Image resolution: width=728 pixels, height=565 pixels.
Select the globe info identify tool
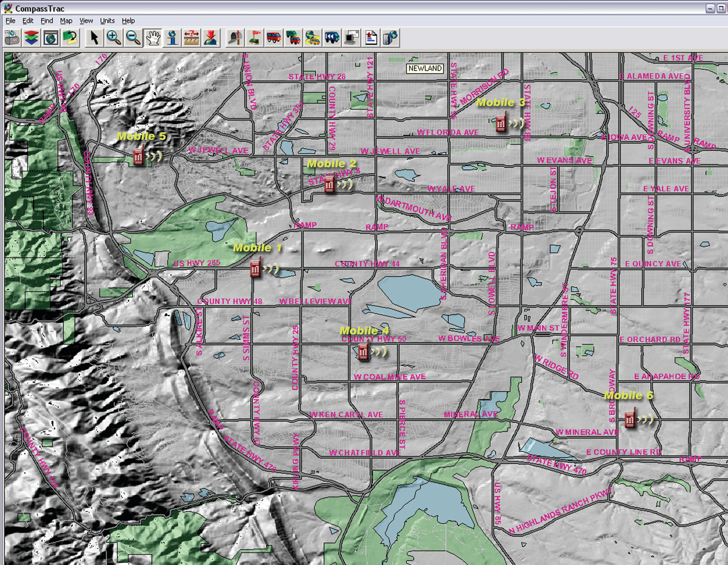point(172,38)
